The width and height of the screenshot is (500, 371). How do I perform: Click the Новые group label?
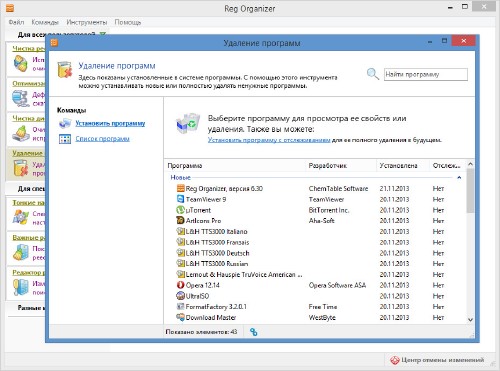[x=180, y=177]
